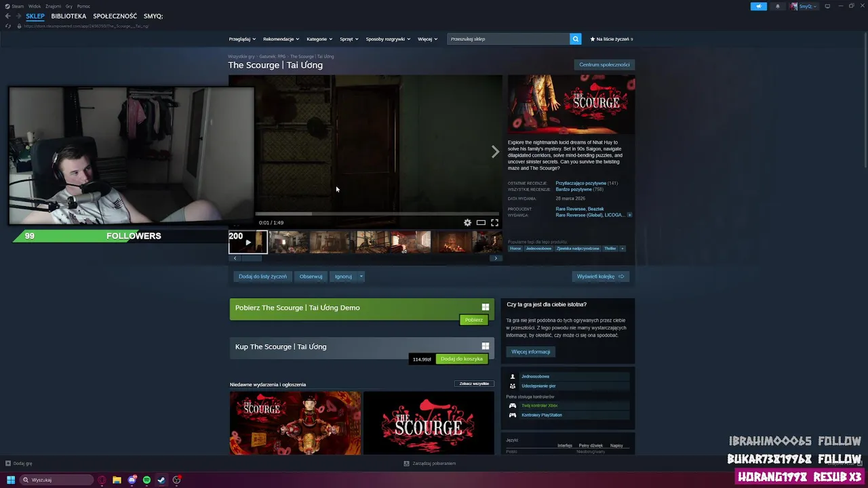Expand the Rekomendacje dropdown
Image resolution: width=868 pixels, height=488 pixels.
(x=281, y=39)
